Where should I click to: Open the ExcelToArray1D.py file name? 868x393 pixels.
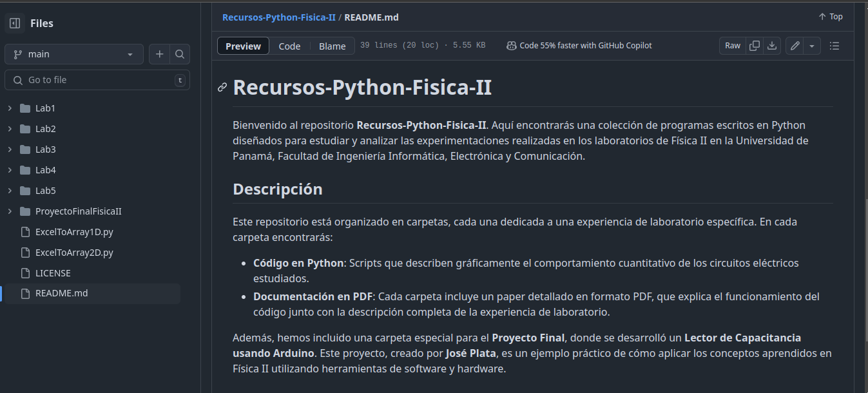74,232
